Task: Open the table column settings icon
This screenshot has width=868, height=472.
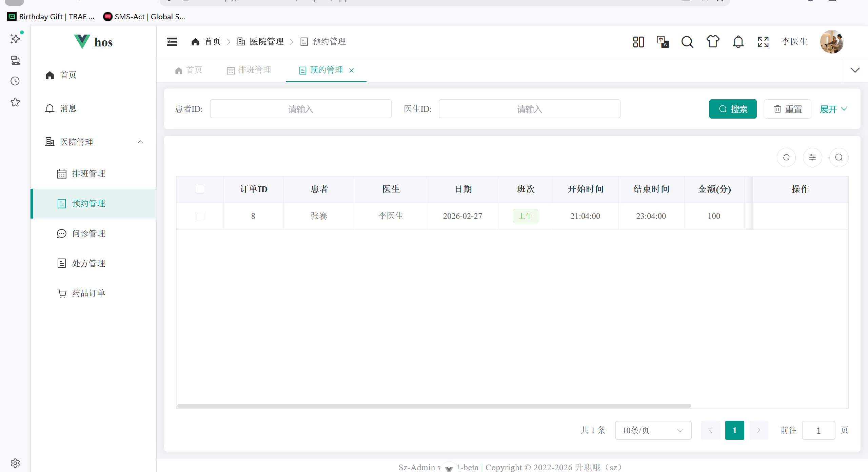Action: click(x=812, y=157)
